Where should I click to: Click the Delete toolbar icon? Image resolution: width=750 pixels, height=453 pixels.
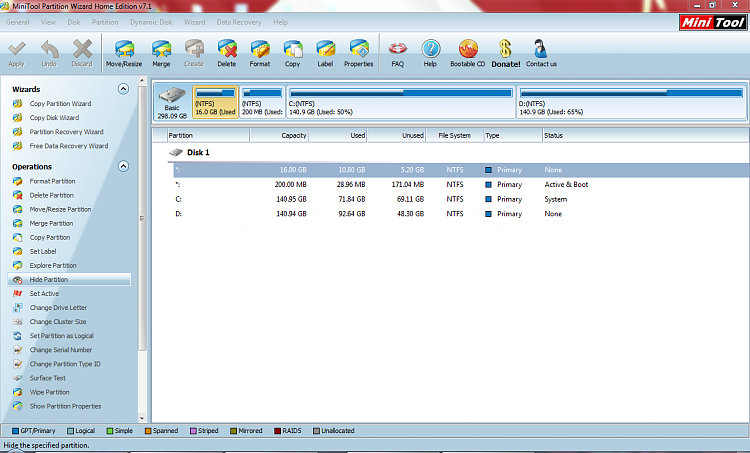click(227, 49)
